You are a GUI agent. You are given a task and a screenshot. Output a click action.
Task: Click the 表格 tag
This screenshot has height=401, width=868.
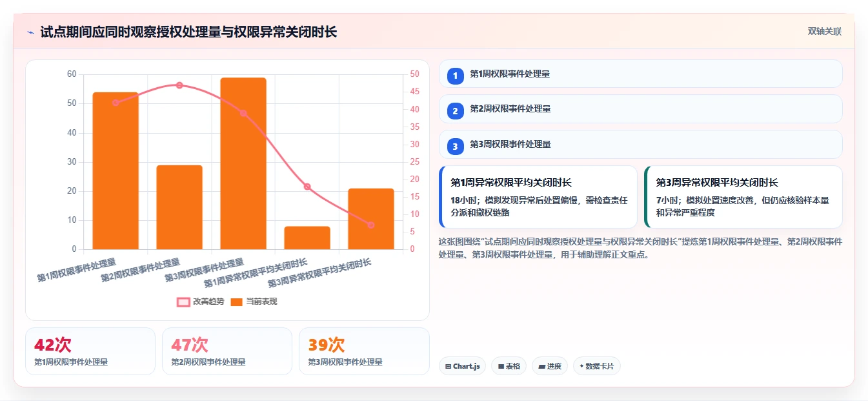click(509, 366)
